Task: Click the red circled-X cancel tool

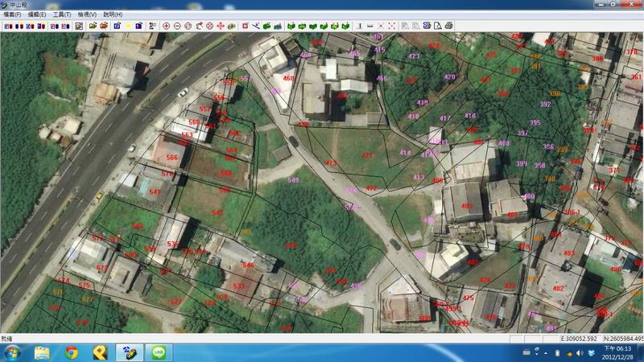Action: (209, 26)
